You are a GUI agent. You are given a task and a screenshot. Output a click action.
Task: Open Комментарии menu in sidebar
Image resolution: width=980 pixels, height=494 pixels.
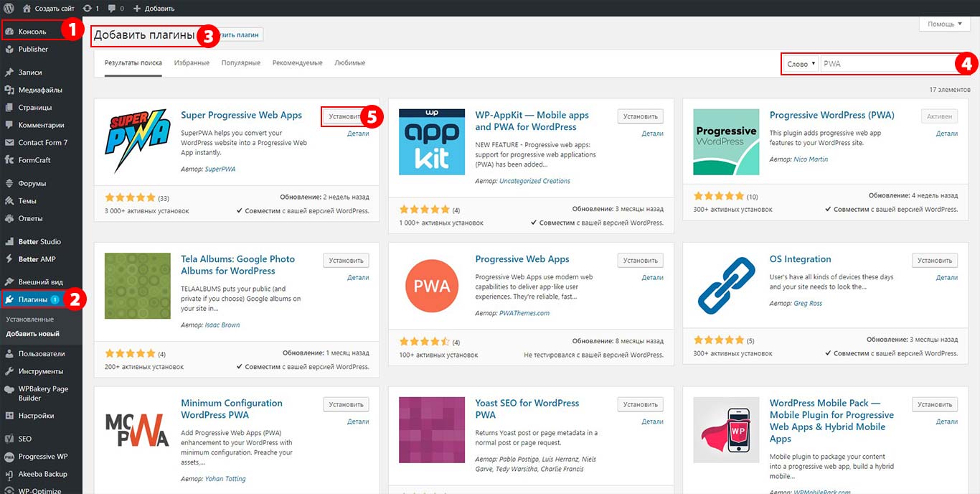click(x=41, y=125)
